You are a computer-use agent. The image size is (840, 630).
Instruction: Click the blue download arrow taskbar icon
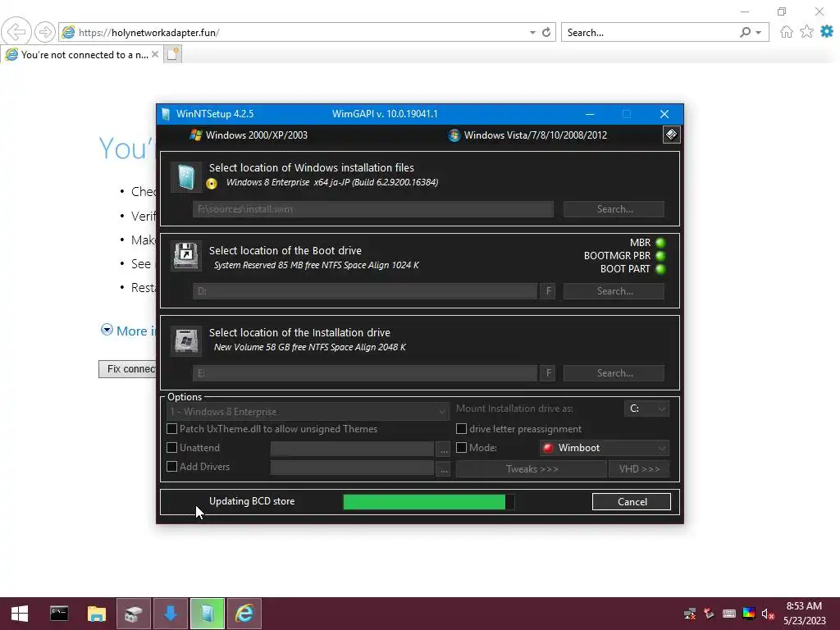coord(171,614)
